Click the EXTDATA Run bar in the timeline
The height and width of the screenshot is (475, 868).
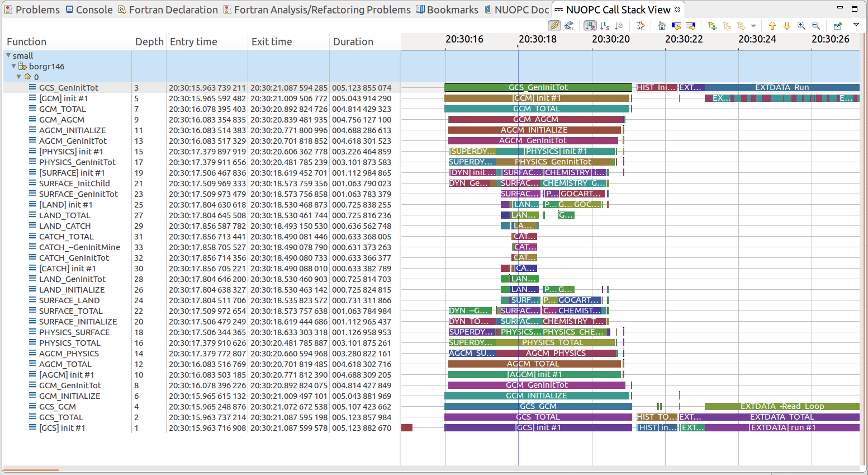782,87
